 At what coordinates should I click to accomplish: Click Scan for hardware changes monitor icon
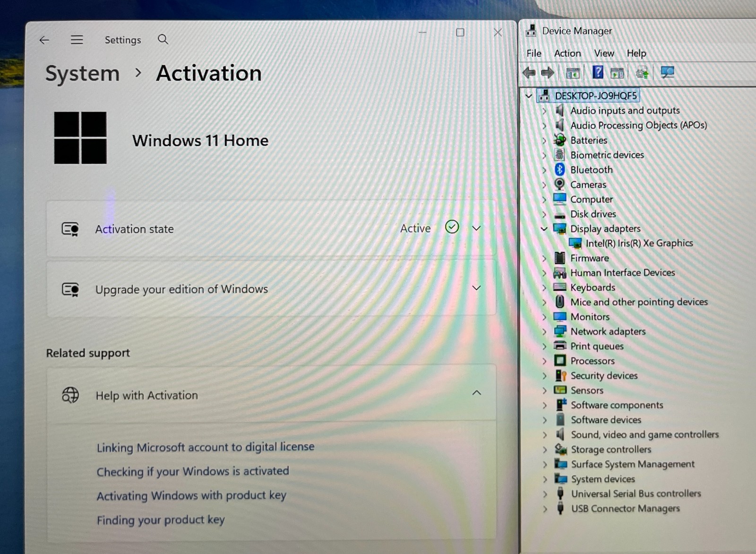point(667,72)
